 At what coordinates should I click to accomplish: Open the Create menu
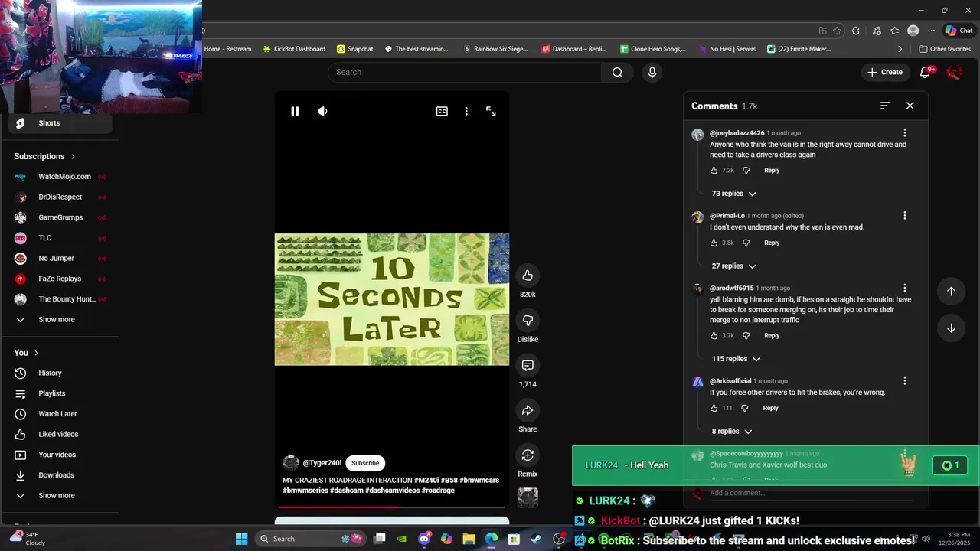(x=884, y=72)
